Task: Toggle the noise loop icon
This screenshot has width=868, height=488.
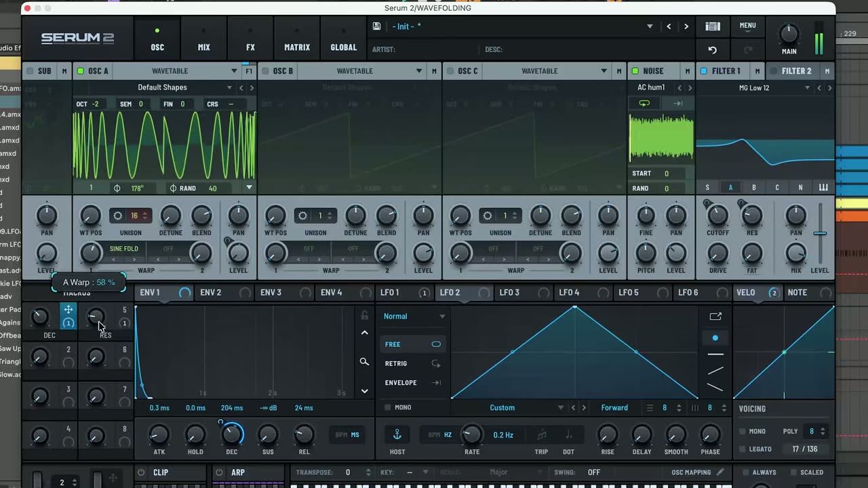Action: [644, 103]
